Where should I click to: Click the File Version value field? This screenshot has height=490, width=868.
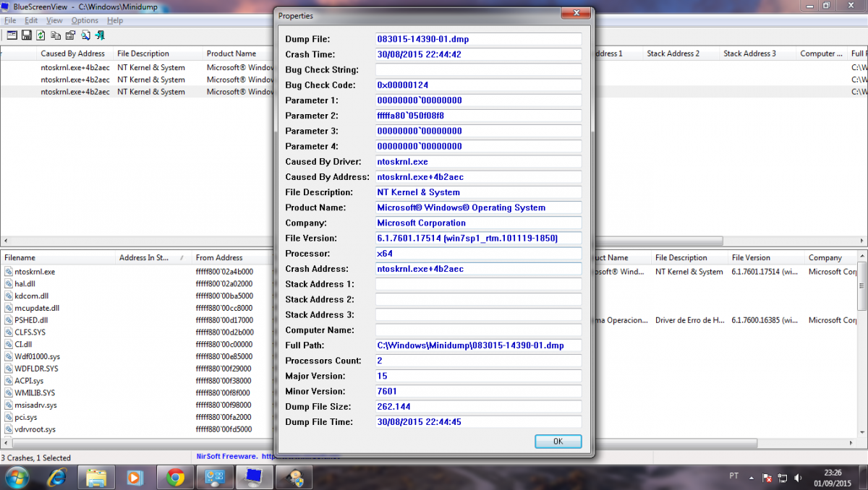tap(478, 238)
